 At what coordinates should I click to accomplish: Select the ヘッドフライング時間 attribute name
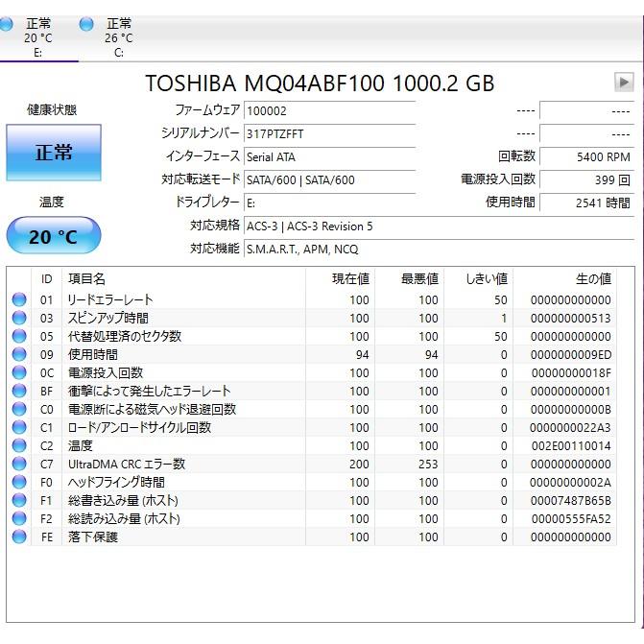[x=116, y=482]
